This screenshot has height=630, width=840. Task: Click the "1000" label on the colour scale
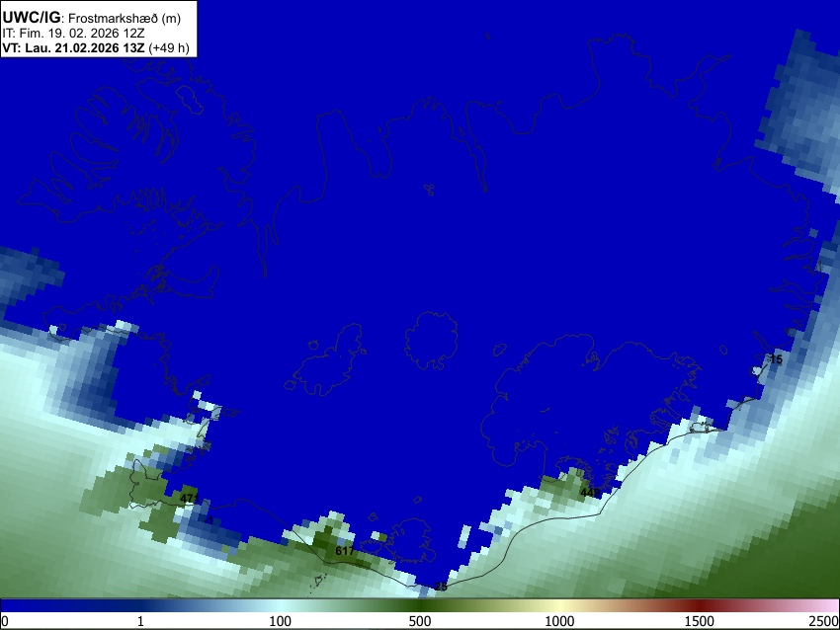pyautogui.click(x=559, y=621)
